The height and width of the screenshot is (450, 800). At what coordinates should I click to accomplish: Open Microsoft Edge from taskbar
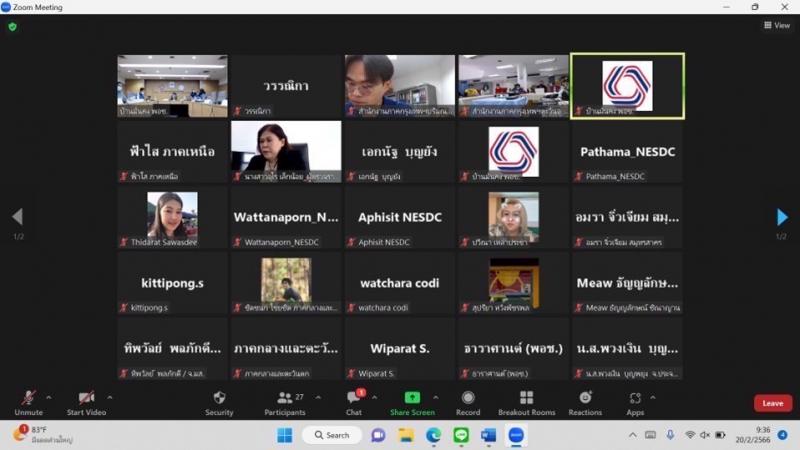pyautogui.click(x=434, y=435)
